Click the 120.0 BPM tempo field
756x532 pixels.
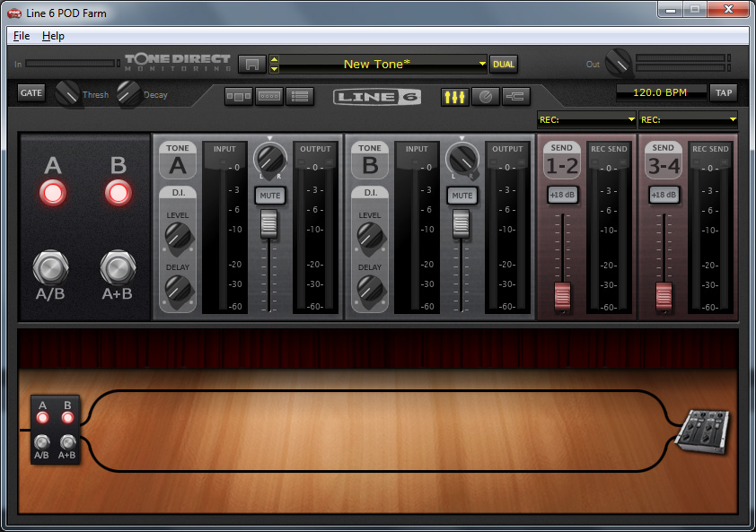tap(660, 92)
